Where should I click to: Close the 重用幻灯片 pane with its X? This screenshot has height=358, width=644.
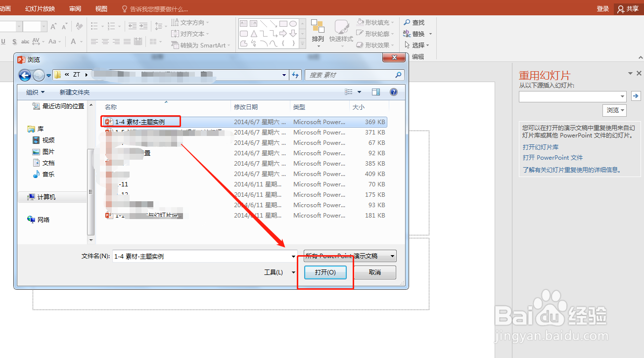[639, 74]
